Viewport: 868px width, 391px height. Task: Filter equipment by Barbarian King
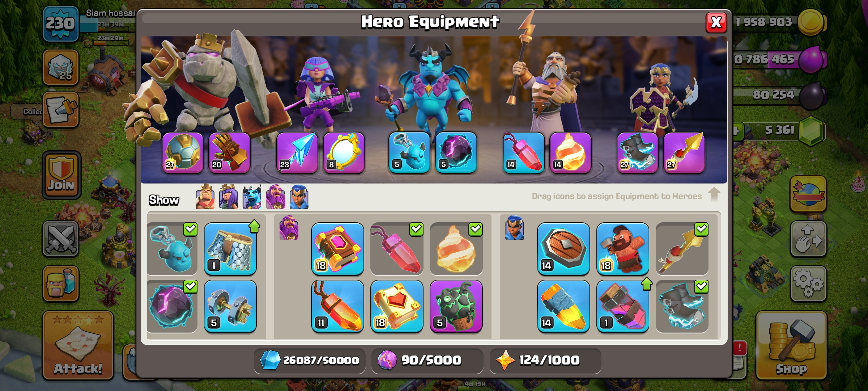tap(205, 197)
